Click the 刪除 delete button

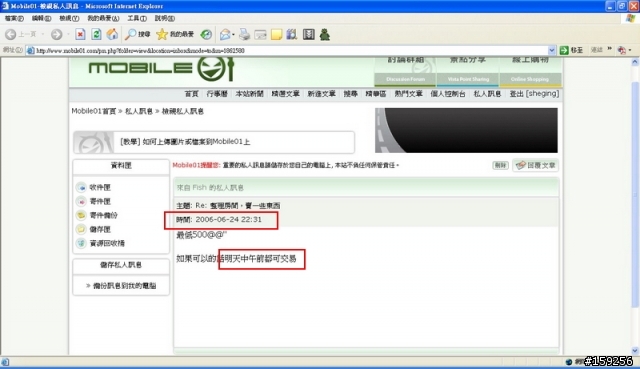coord(500,165)
